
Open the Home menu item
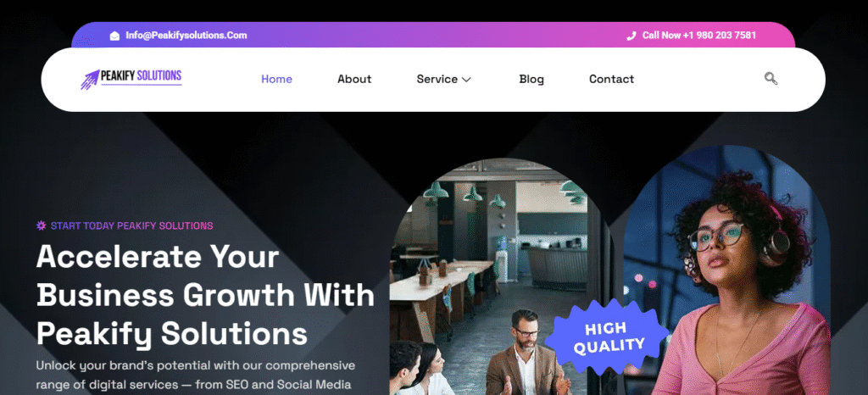pyautogui.click(x=276, y=79)
